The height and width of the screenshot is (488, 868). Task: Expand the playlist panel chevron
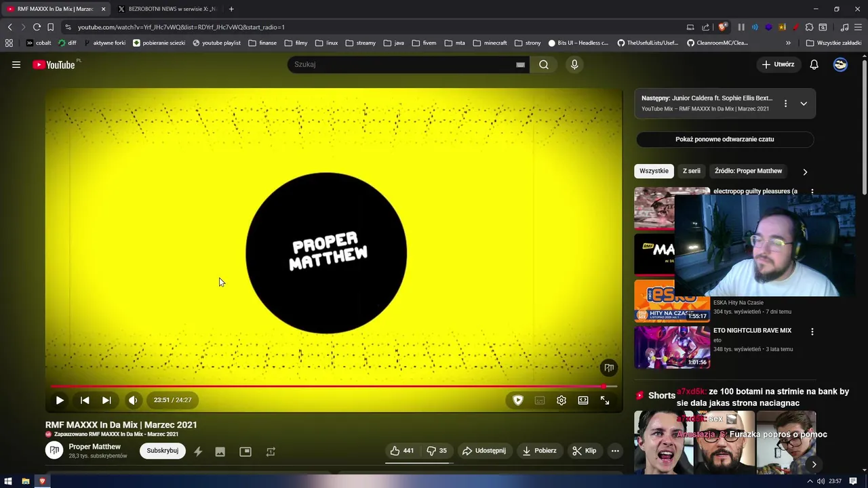click(804, 104)
